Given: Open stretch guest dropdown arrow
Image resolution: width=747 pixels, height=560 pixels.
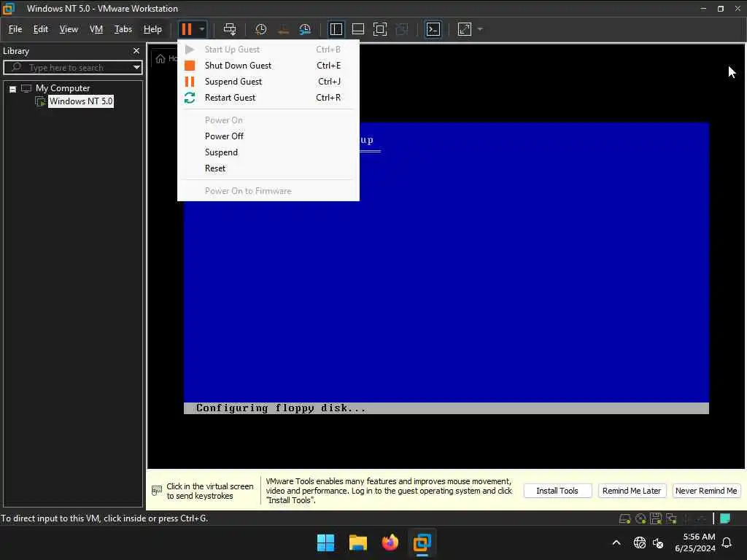Looking at the screenshot, I should [x=480, y=29].
